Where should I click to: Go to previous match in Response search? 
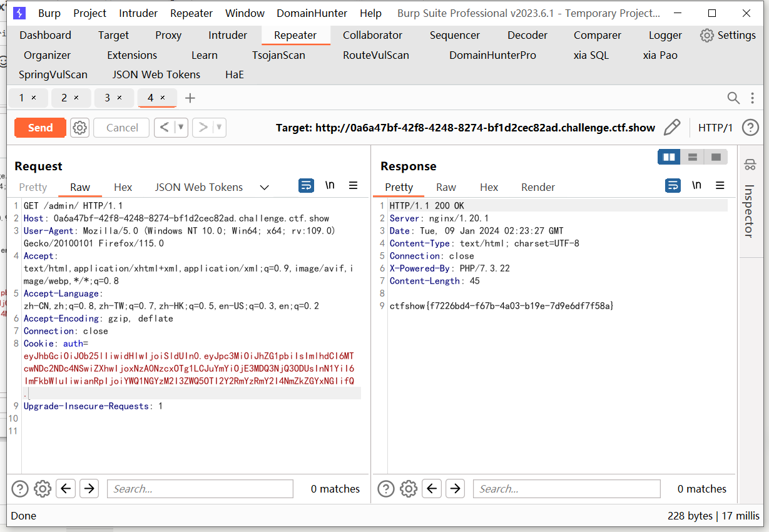432,488
